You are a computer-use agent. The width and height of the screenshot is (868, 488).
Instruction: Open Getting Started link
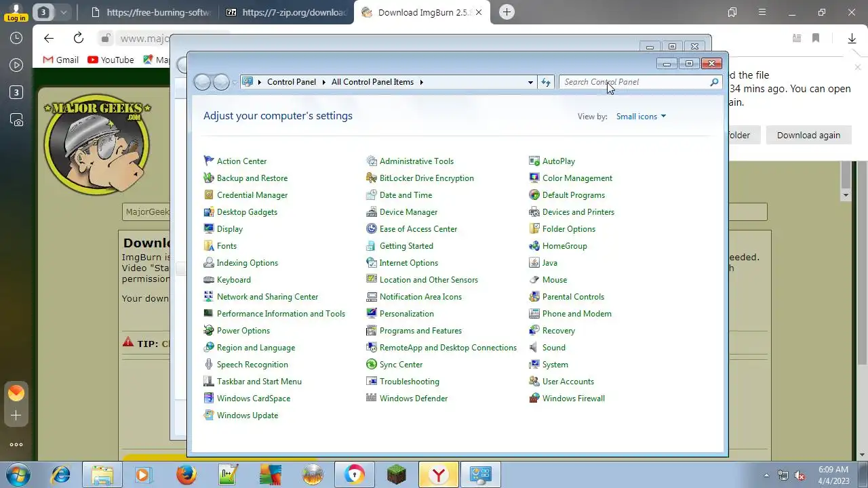tap(406, 246)
